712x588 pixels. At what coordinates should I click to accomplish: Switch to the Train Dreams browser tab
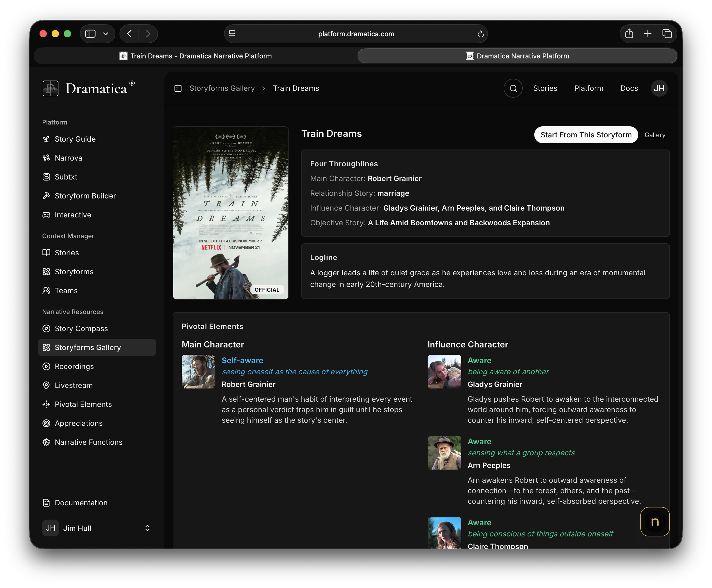[x=196, y=56]
